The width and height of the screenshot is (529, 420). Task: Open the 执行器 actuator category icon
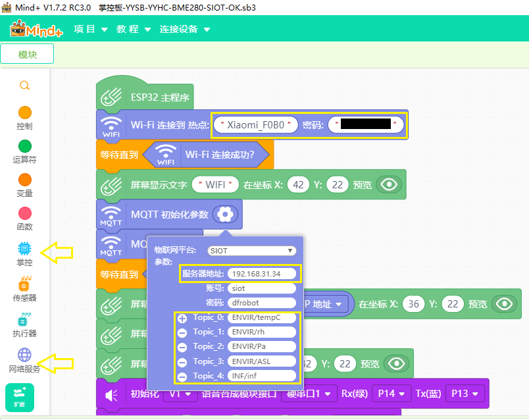click(x=24, y=320)
